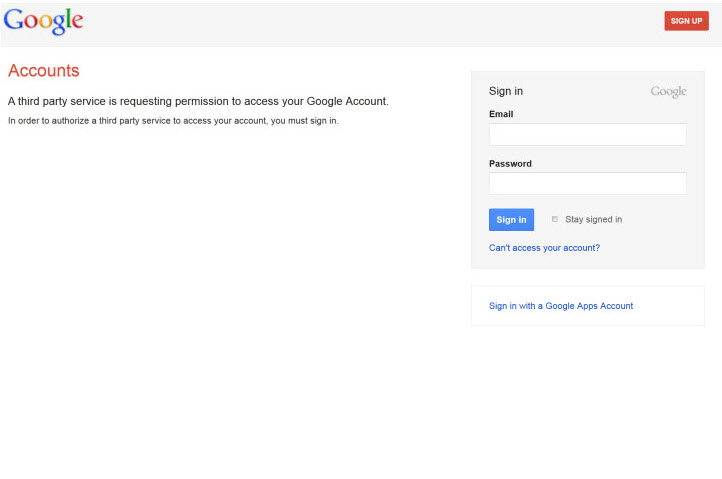Focus the Email input field
The height and width of the screenshot is (479, 722).
(x=587, y=134)
